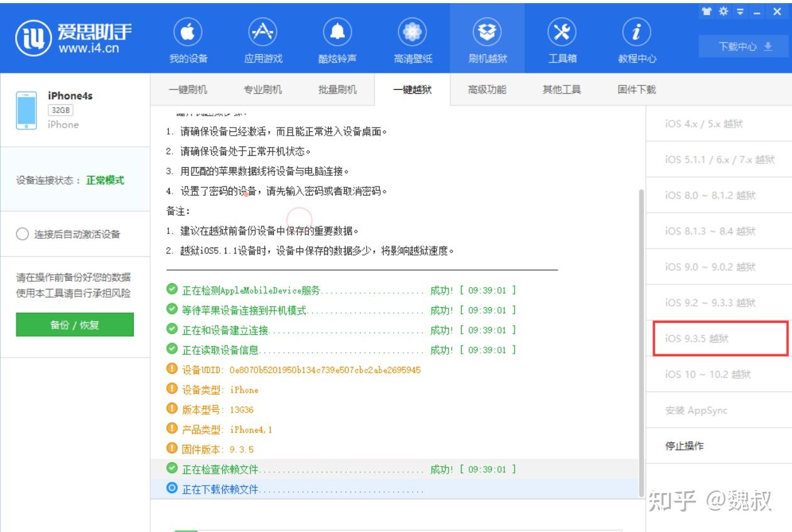
Task: Switch to 高级功能 tab
Action: [487, 89]
